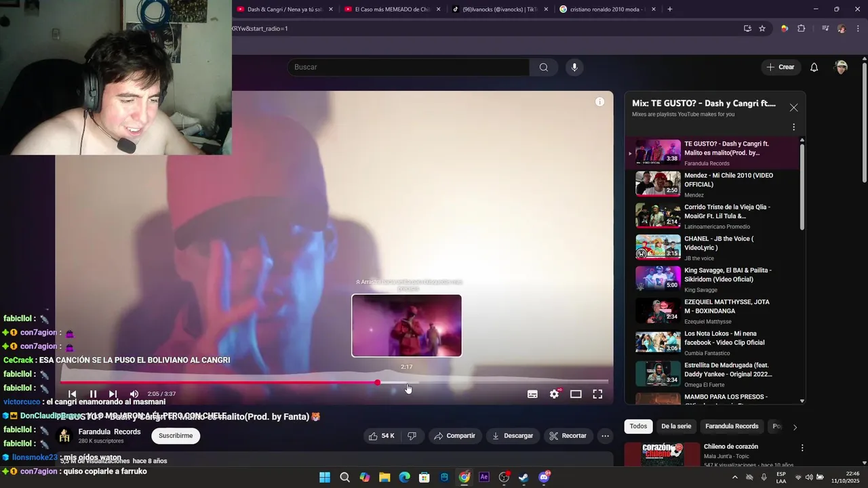Click the Compartir button
The image size is (868, 488).
pos(455,436)
